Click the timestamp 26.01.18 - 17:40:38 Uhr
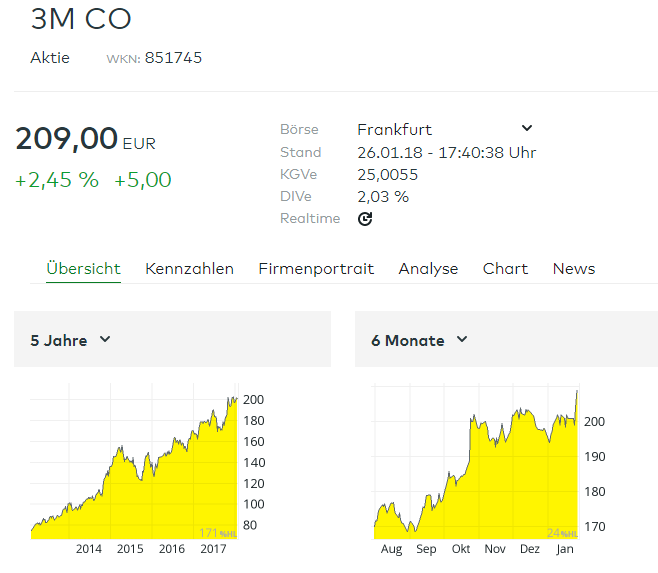This screenshot has height=573, width=658. click(x=446, y=152)
